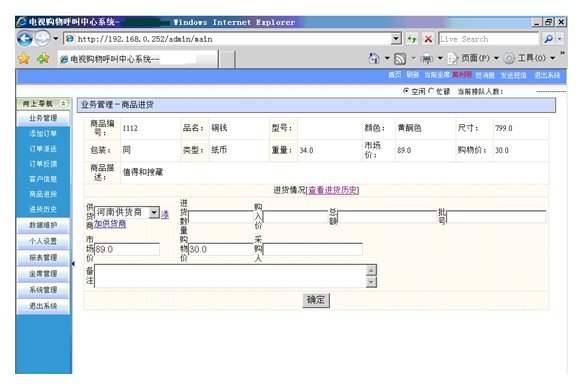
Task: Click the 备注 scrollbar down arrow
Action: [371, 282]
